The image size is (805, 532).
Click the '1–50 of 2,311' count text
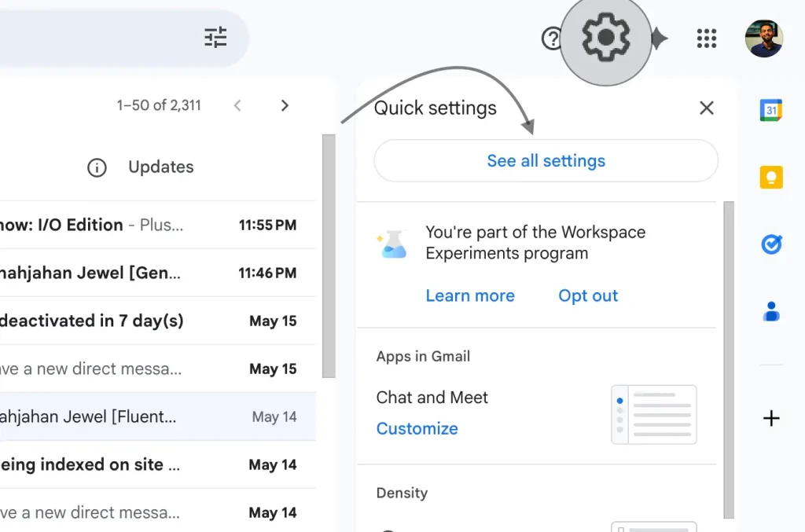(159, 105)
